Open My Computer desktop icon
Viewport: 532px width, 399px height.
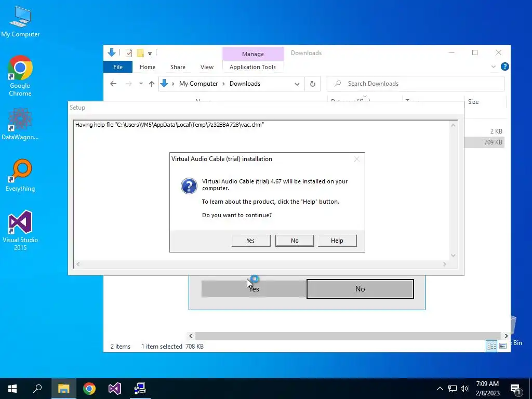coord(20,22)
